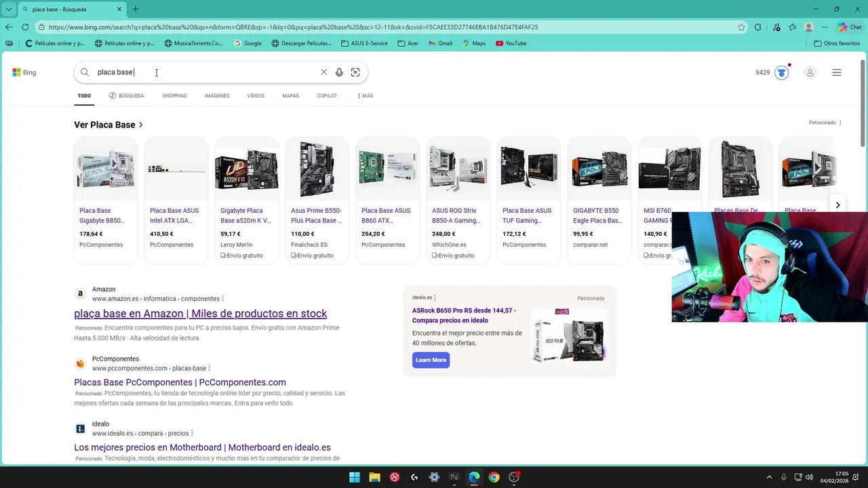
Task: Open Ver Placa Base heading arrow
Action: point(141,125)
